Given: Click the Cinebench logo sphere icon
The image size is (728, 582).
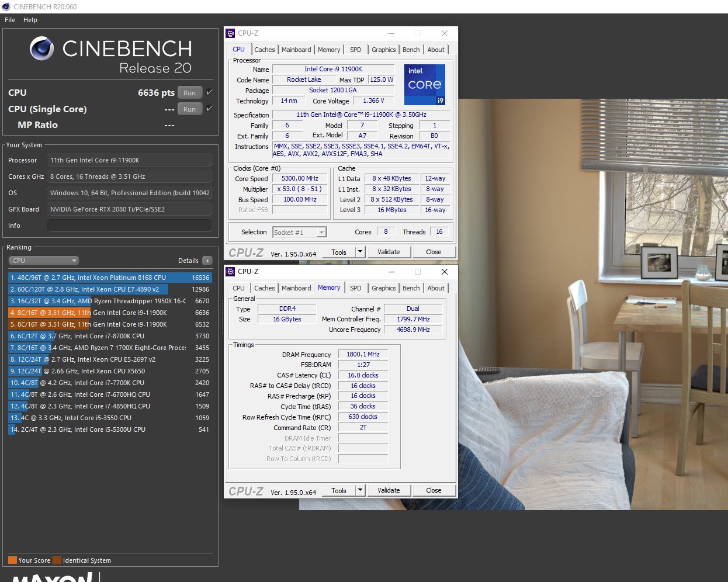Looking at the screenshot, I should click(x=42, y=49).
